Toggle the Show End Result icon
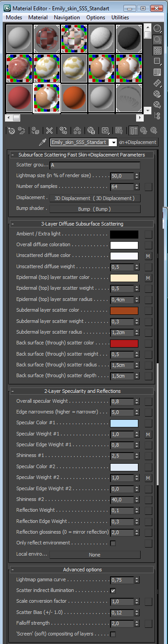Viewport: 168px width, 644px height. point(134,131)
